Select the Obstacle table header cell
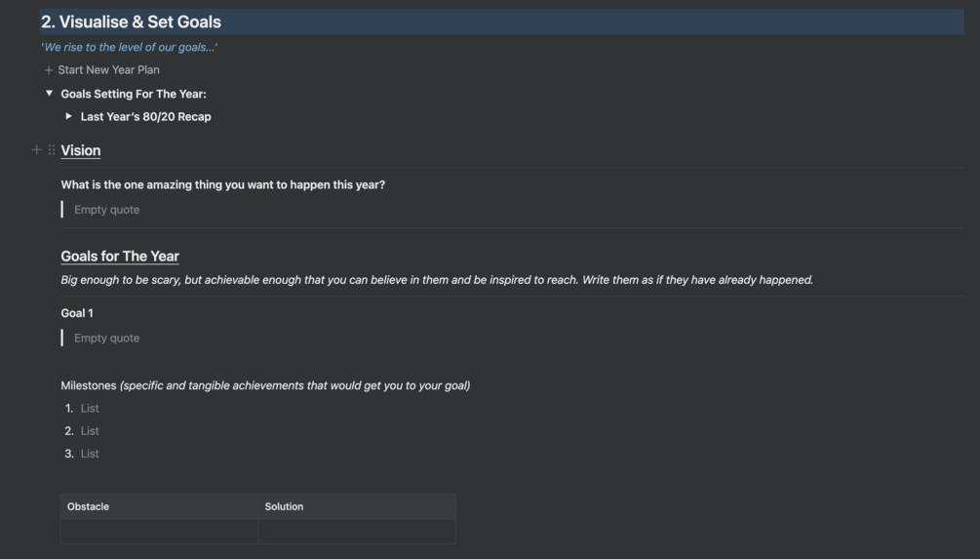 coord(159,506)
